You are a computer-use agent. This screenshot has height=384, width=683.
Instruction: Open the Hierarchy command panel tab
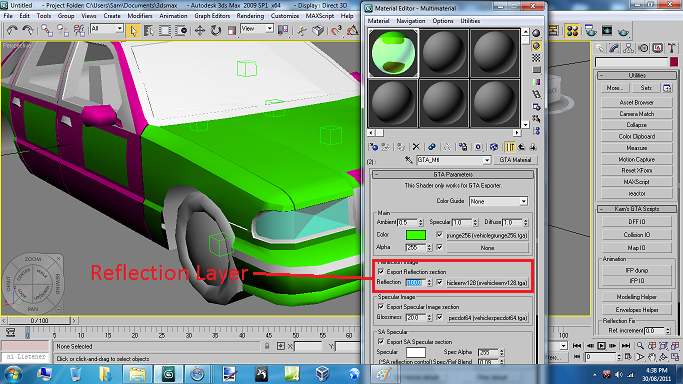[628, 48]
